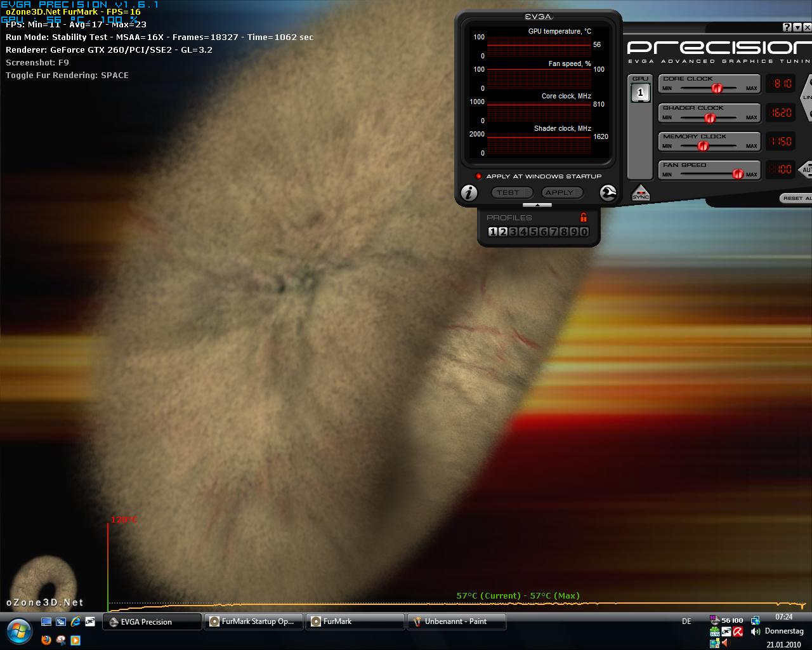The height and width of the screenshot is (650, 812).
Task: Collapse the profiles panel arrow
Action: 537,205
